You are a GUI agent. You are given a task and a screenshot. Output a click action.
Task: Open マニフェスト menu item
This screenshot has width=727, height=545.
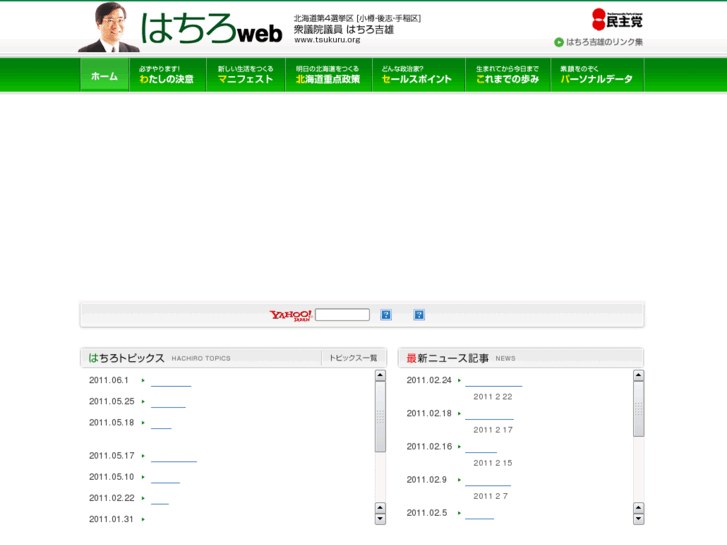coord(246,75)
